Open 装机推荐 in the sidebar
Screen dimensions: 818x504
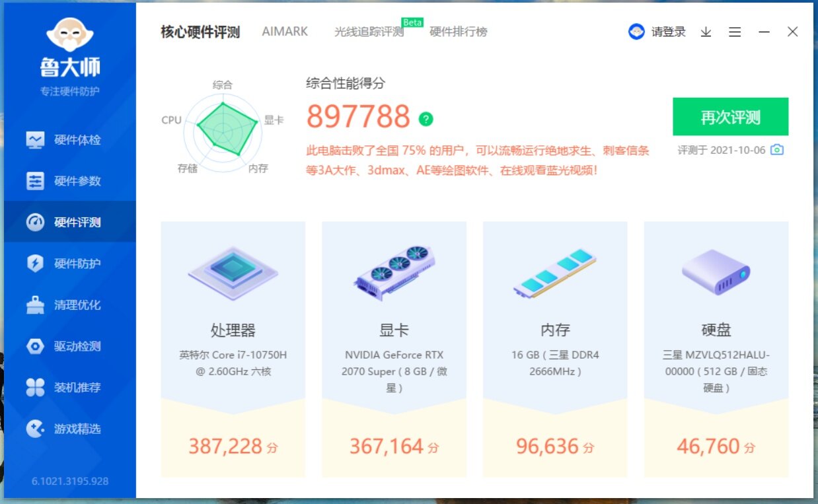(x=69, y=388)
